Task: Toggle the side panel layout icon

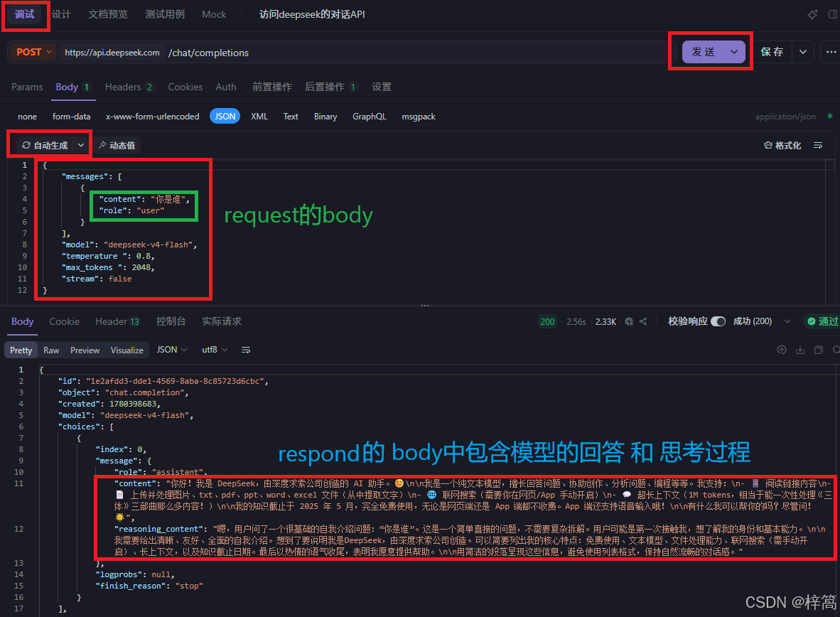Action: 834,14
